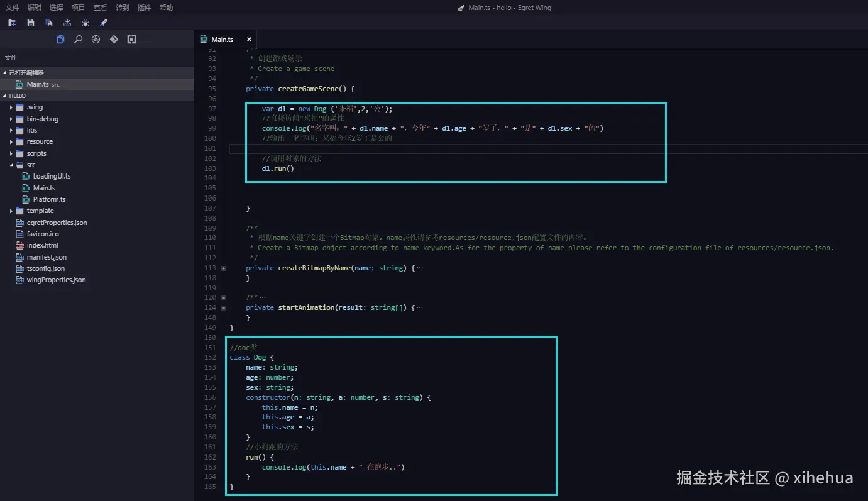Click the d1.run() code line

point(278,168)
